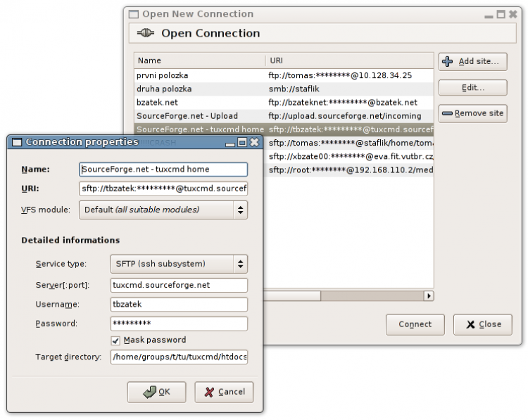Click the X icon on Close button
Image resolution: width=528 pixels, height=420 pixels.
470,324
